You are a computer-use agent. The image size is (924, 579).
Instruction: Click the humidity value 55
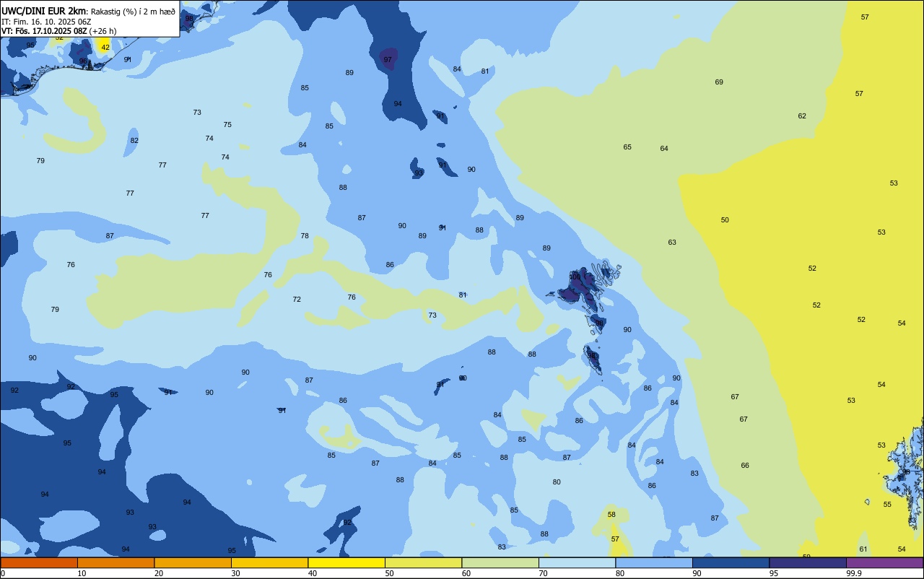click(887, 505)
